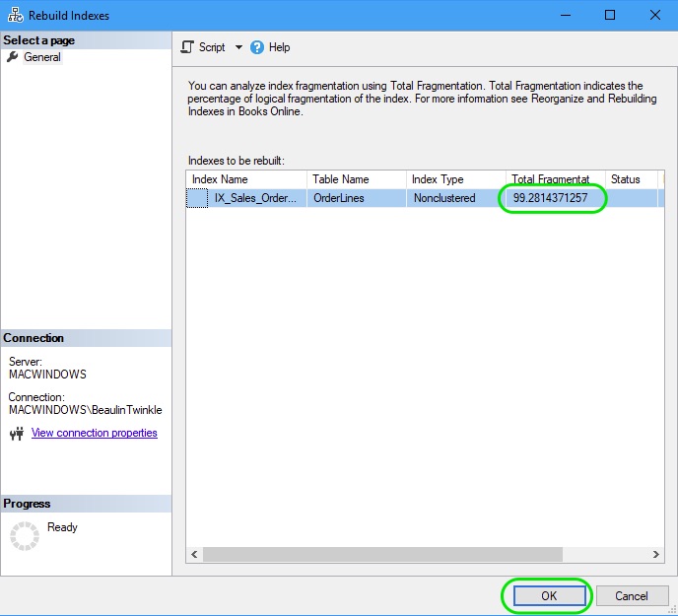Click the 99.2814371257 fragmentation value
This screenshot has width=678, height=616.
(550, 198)
